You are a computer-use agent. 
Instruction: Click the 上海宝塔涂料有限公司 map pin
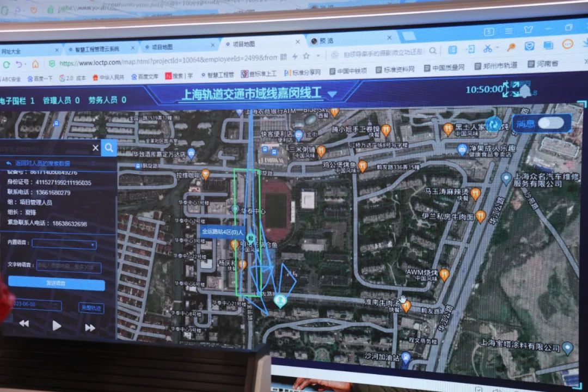(568, 348)
